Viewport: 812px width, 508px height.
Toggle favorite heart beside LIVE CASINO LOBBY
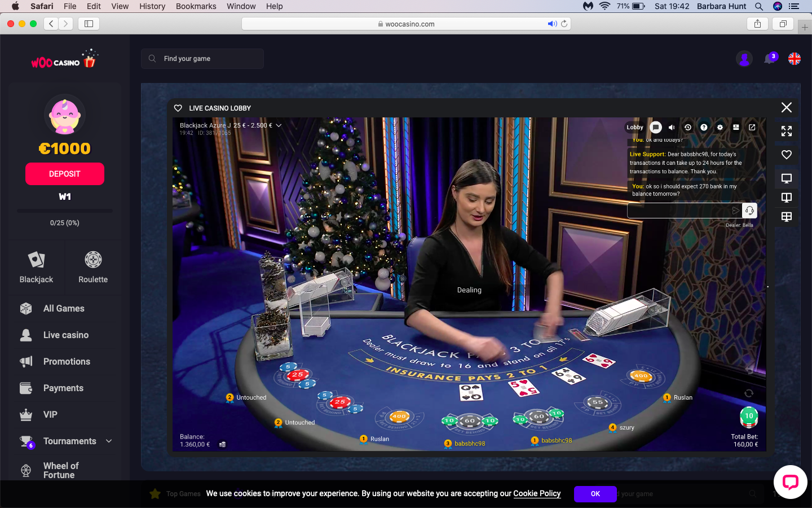point(178,108)
